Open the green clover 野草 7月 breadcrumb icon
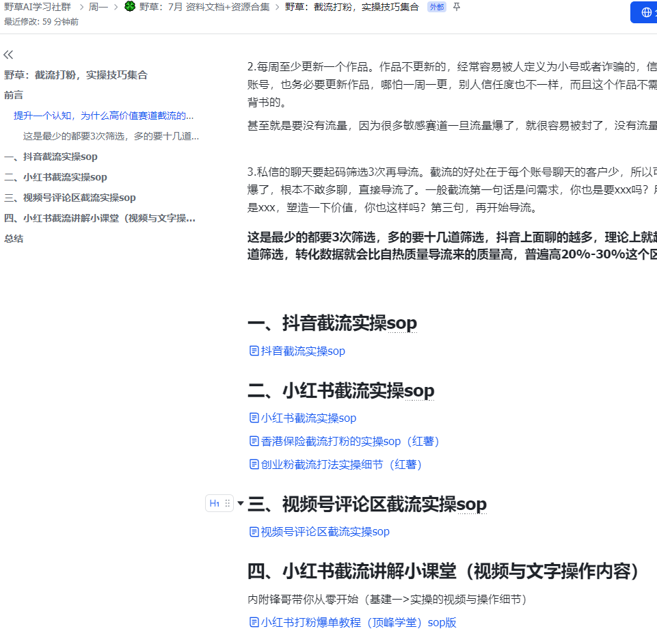Viewport: 657px width, 644px height. [x=130, y=6]
